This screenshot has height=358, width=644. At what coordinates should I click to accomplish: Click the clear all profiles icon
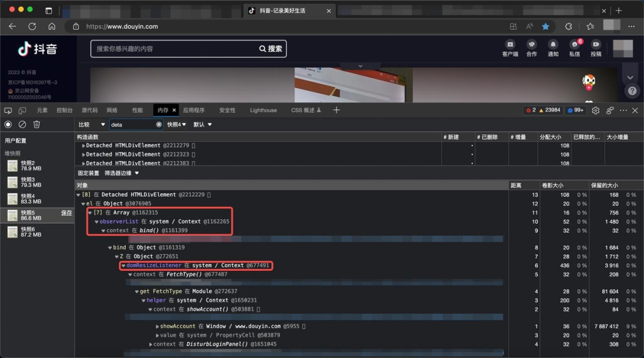22,124
